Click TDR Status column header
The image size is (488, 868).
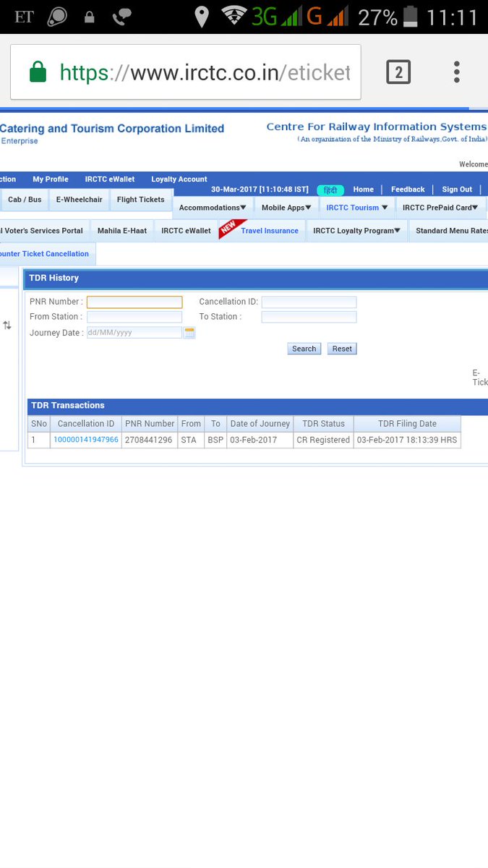click(323, 424)
